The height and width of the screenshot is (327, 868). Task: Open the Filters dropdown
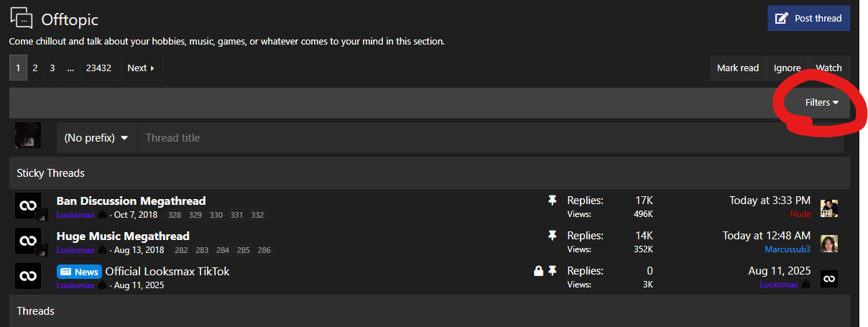tap(822, 103)
